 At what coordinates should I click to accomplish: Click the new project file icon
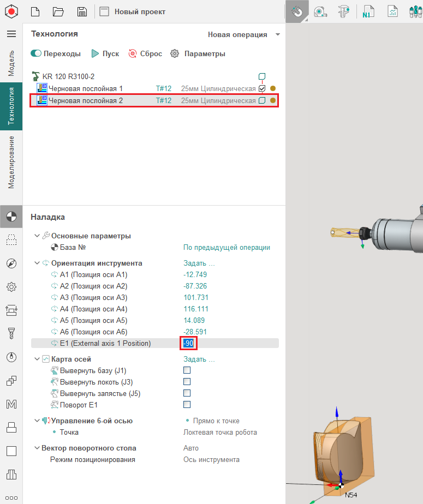pos(35,11)
